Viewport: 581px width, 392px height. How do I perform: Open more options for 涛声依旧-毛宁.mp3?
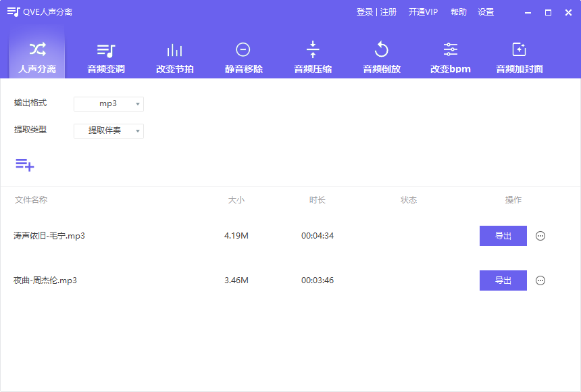click(x=540, y=236)
